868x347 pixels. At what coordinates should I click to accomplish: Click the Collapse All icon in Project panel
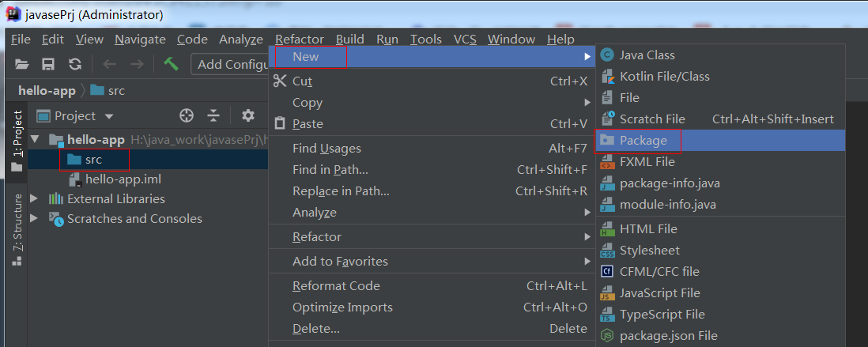213,115
